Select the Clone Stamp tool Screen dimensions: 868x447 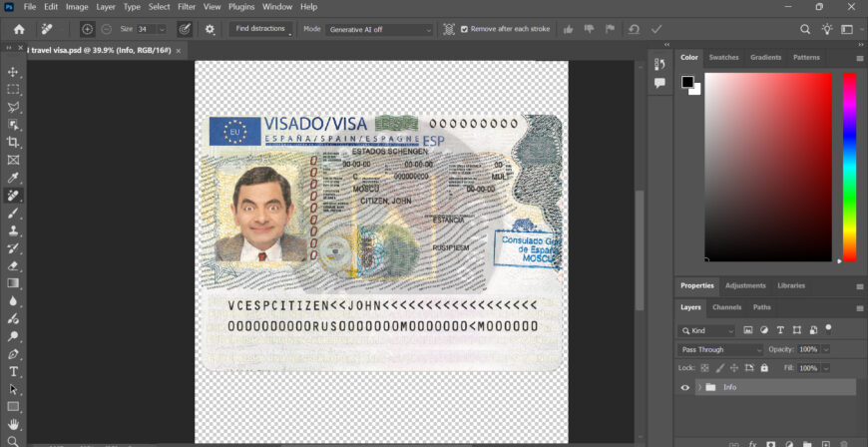(x=13, y=230)
